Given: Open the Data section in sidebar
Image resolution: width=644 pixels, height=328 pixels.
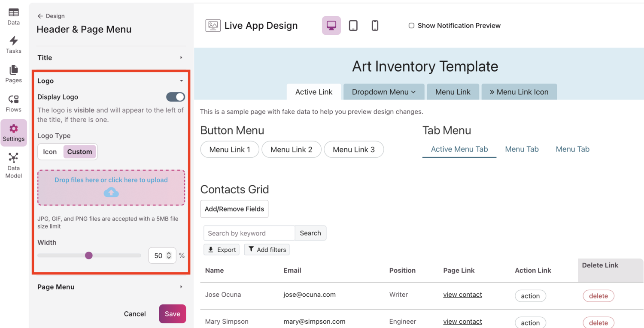Looking at the screenshot, I should [14, 16].
